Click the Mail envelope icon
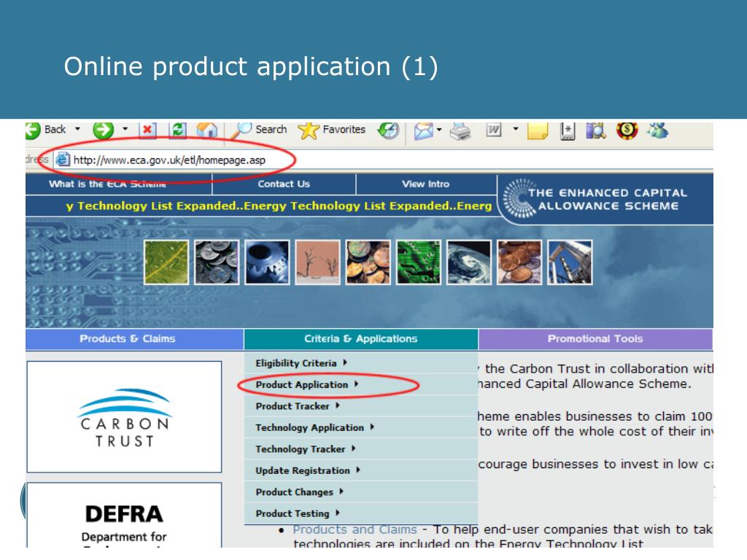 tap(423, 131)
